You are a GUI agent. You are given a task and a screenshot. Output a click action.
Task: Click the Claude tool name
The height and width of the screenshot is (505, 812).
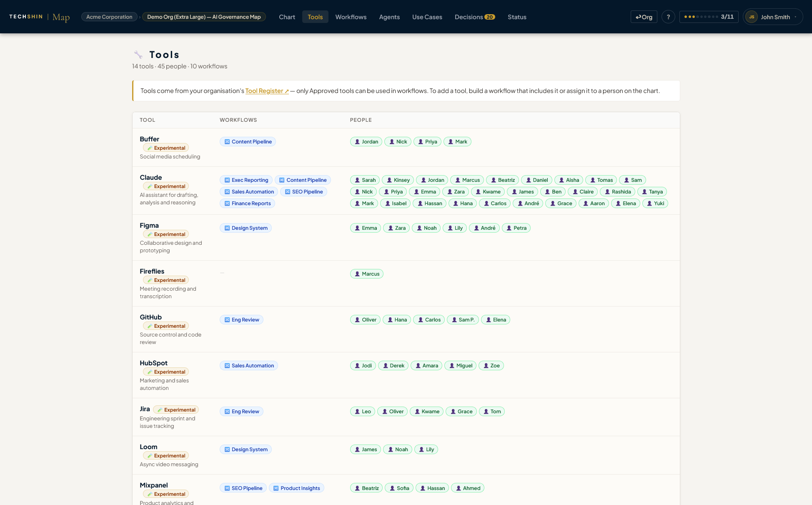151,178
